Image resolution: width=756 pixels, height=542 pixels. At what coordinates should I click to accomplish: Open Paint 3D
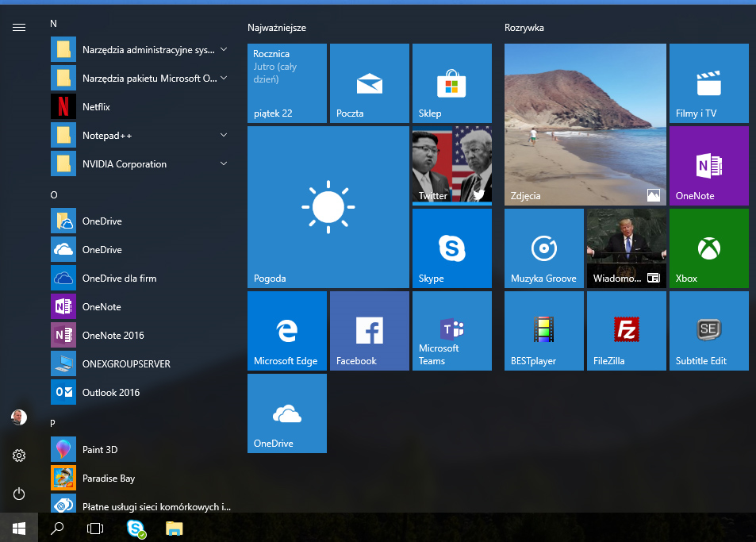(140, 449)
